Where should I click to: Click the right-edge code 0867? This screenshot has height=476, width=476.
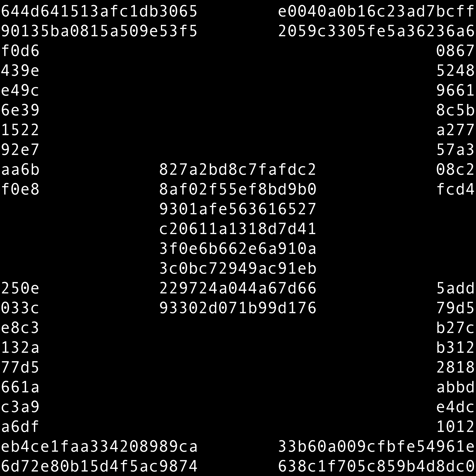pos(455,51)
